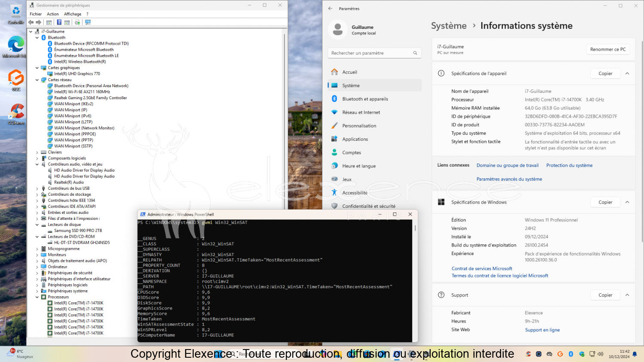644x362 pixels.
Task: Click the update driver toolbar icon
Action: [x=77, y=22]
